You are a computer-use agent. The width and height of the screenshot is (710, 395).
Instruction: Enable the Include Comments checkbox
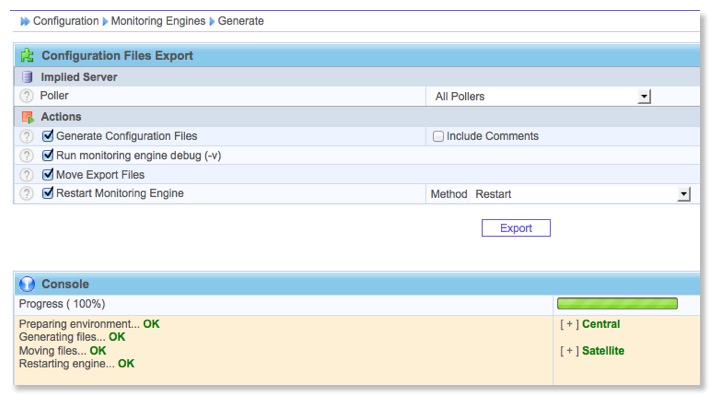point(438,136)
